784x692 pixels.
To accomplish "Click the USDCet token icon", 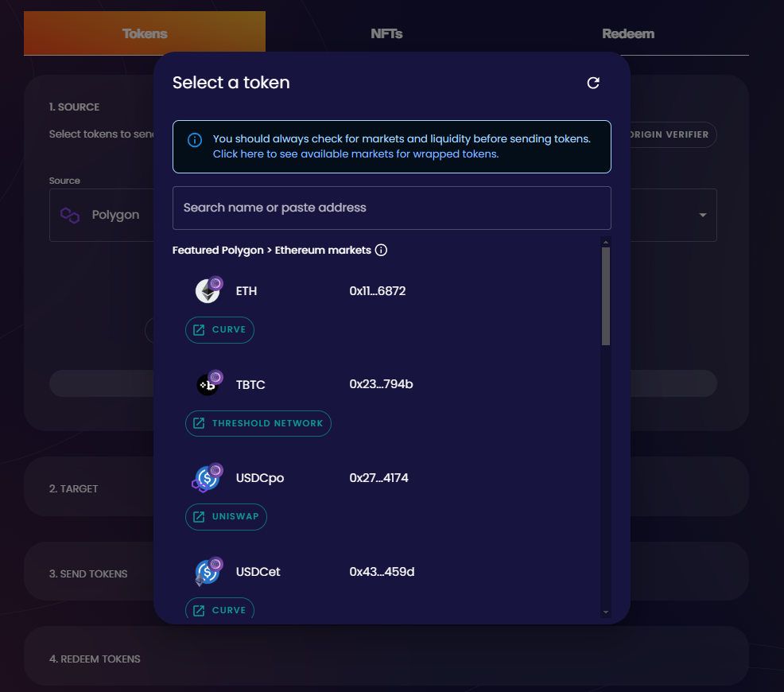I will [208, 572].
